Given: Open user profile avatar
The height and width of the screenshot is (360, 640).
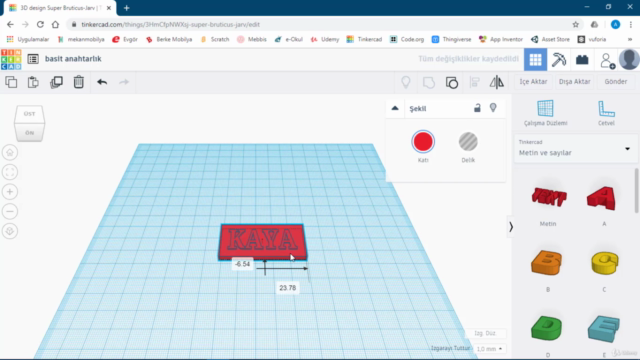Looking at the screenshot, I should (629, 60).
